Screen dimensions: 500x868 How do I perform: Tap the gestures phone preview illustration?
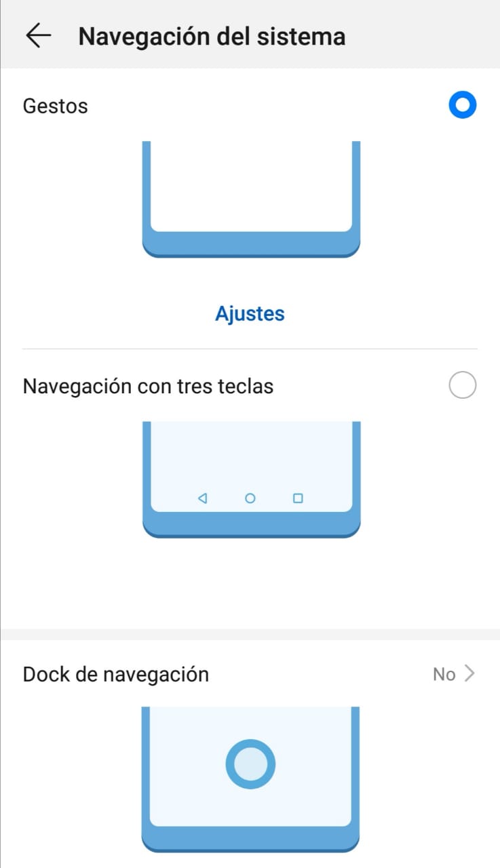coord(250,199)
